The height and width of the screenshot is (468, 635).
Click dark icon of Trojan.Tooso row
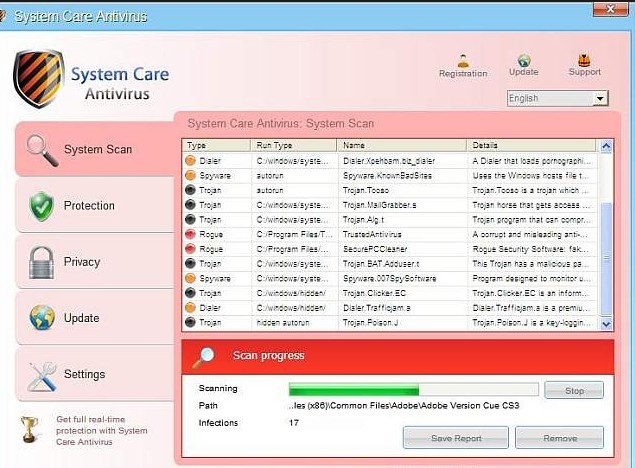tap(190, 190)
